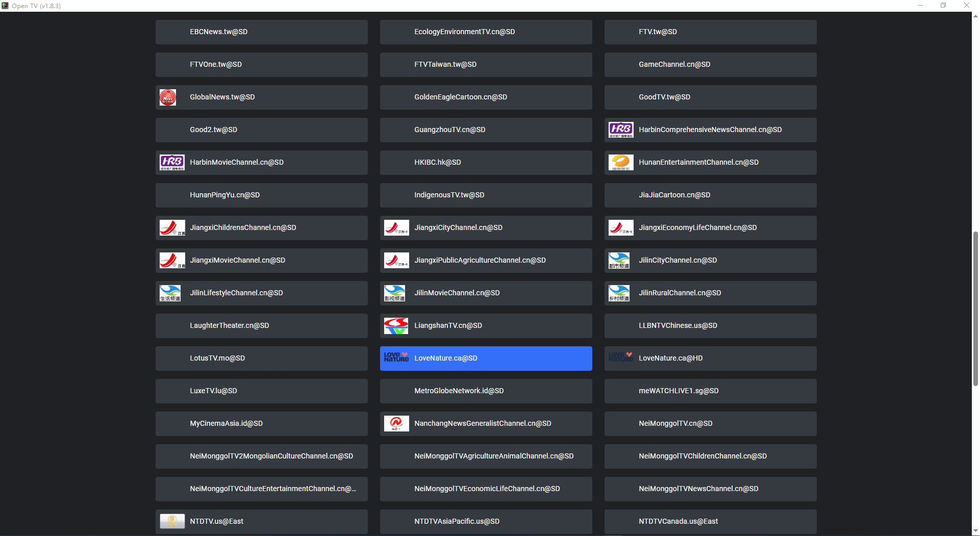Play the IndigenousTV.tw@SD channel
This screenshot has height=536, width=980.
486,195
